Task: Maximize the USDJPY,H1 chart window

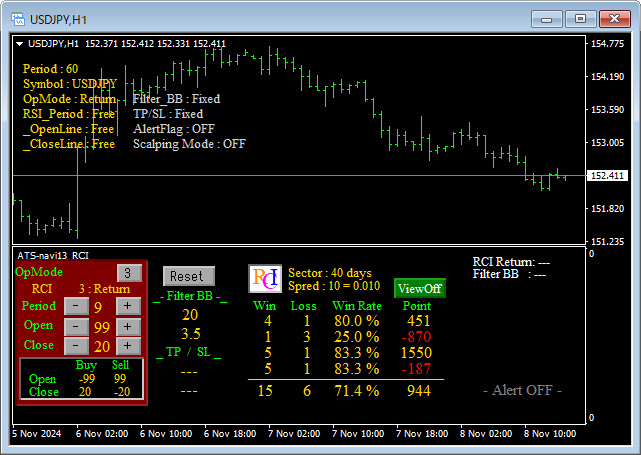Action: (580, 19)
